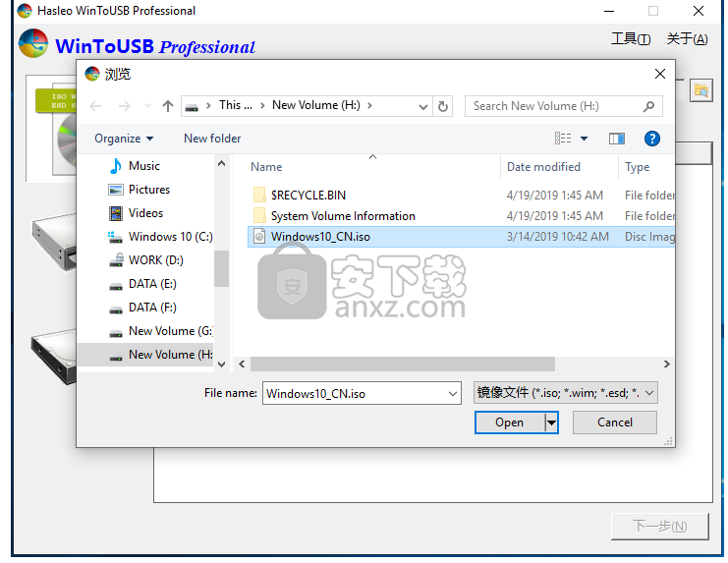728x563 pixels.
Task: Expand the address bar history dropdown
Action: [x=423, y=107]
